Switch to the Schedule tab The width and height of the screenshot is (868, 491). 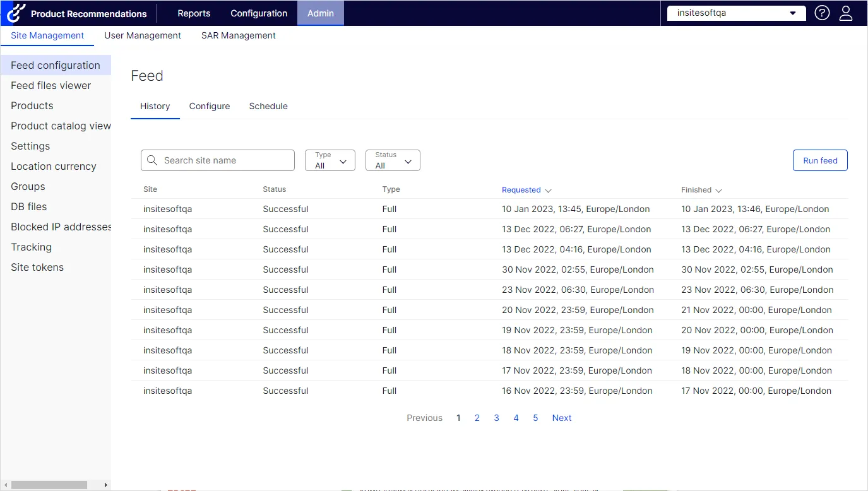click(x=268, y=106)
